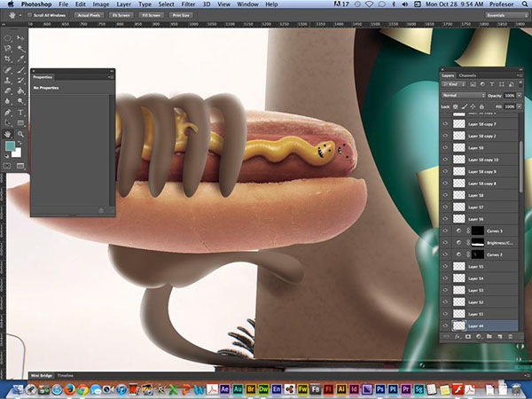Open the Layers panel options menu
This screenshot has width=532, height=399.
tap(519, 75)
